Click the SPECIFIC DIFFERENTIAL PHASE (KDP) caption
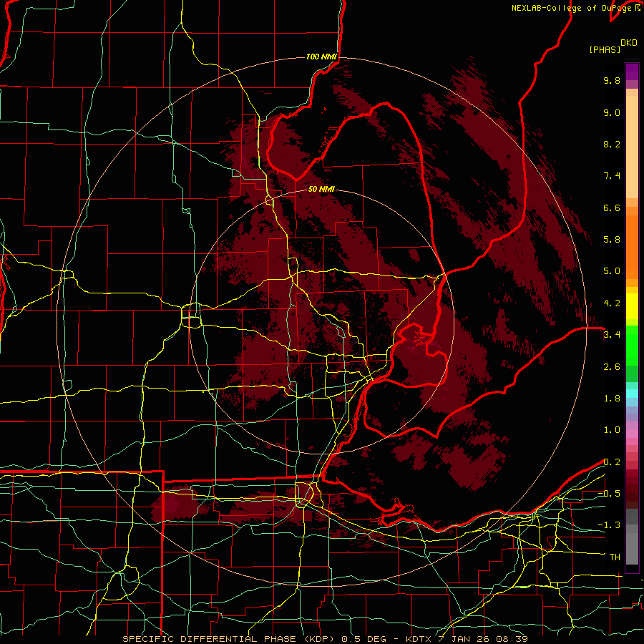Viewport: 644px width, 644px height. pos(228,639)
